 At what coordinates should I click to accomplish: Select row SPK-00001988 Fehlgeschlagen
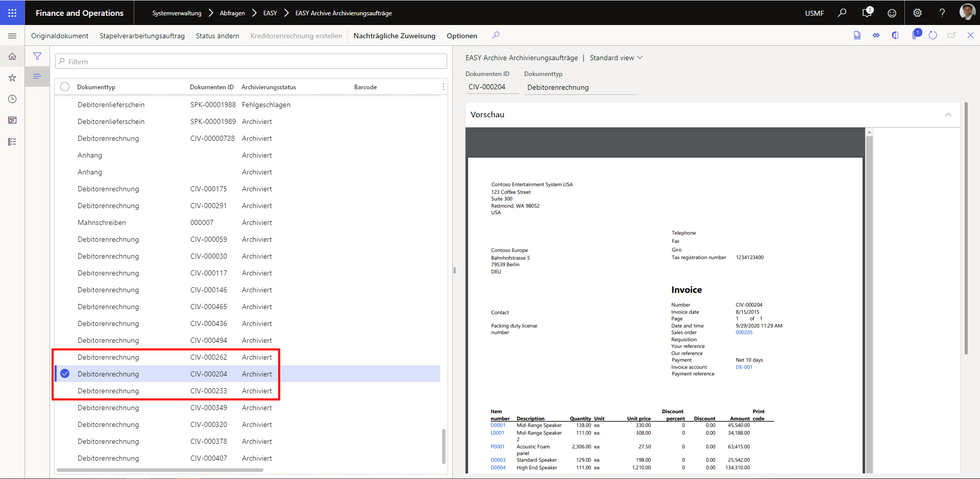[248, 105]
